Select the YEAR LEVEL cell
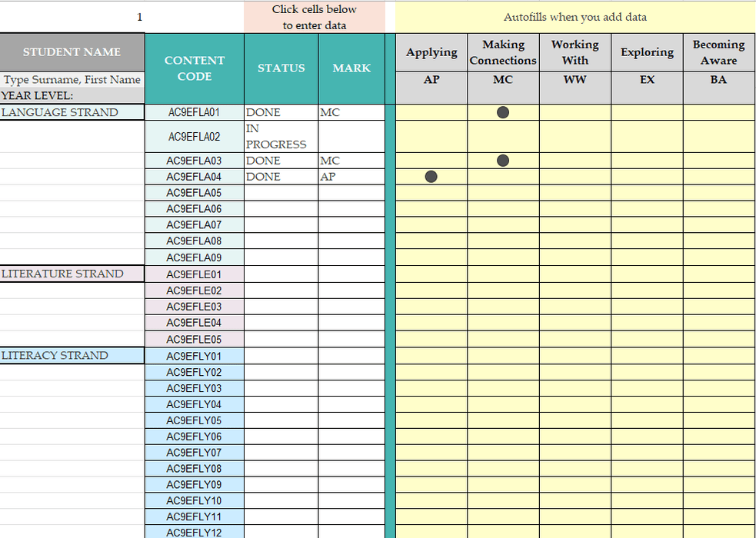This screenshot has height=538, width=756. pos(72,96)
